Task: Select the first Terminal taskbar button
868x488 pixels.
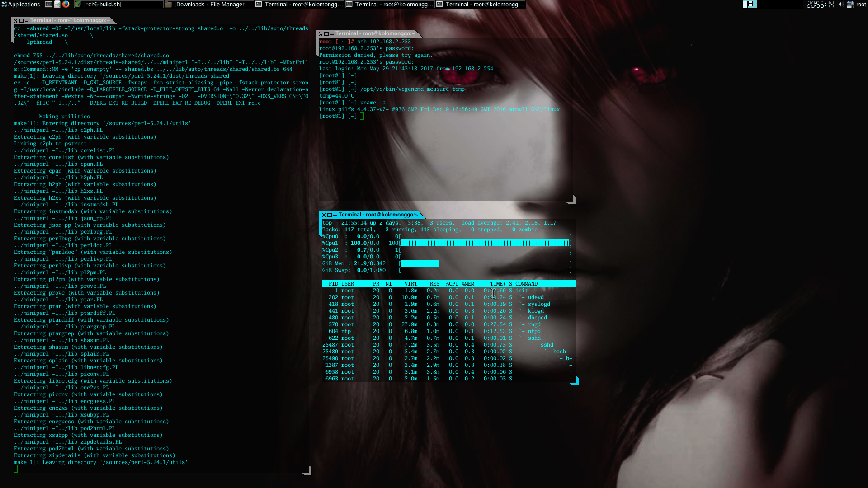Action: [x=299, y=4]
